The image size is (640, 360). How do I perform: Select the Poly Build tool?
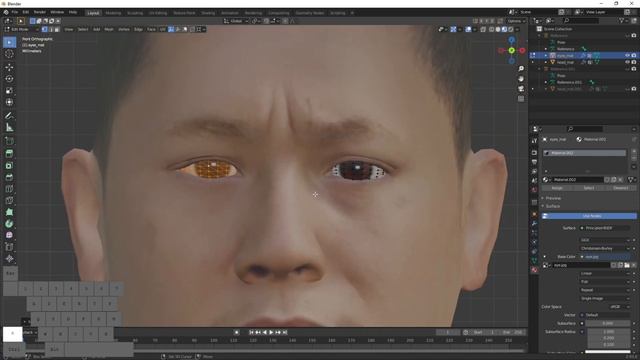coord(9,212)
